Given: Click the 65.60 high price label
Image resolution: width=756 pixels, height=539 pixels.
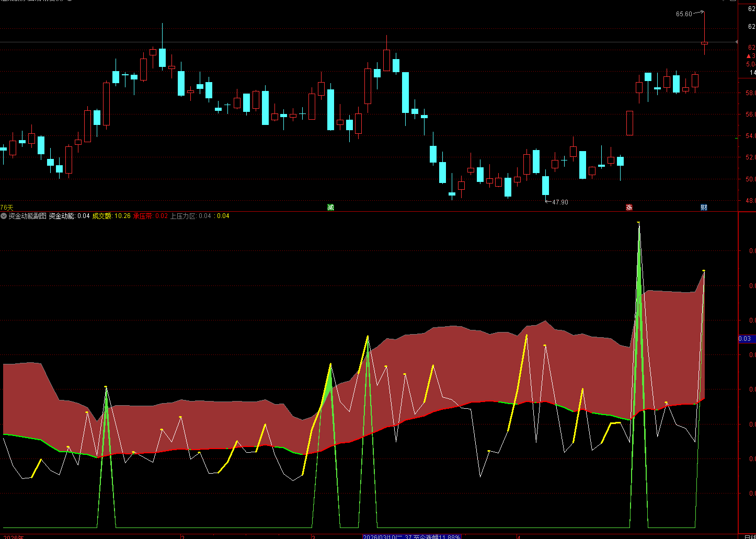Looking at the screenshot, I should [x=684, y=14].
